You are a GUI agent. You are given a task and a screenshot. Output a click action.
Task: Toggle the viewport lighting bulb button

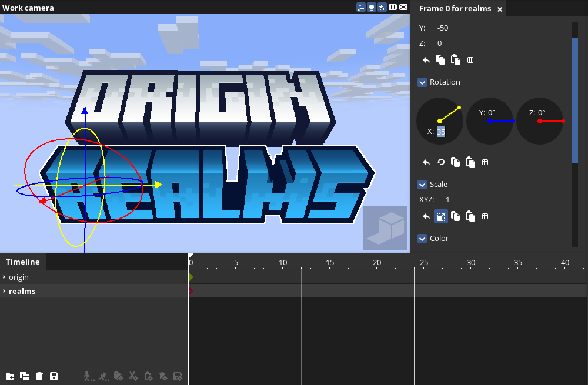[x=372, y=7]
